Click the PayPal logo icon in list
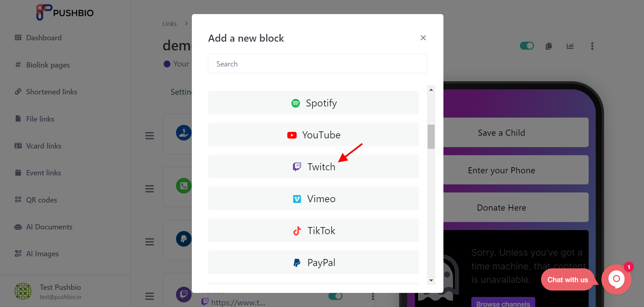644x307 pixels. tap(297, 263)
